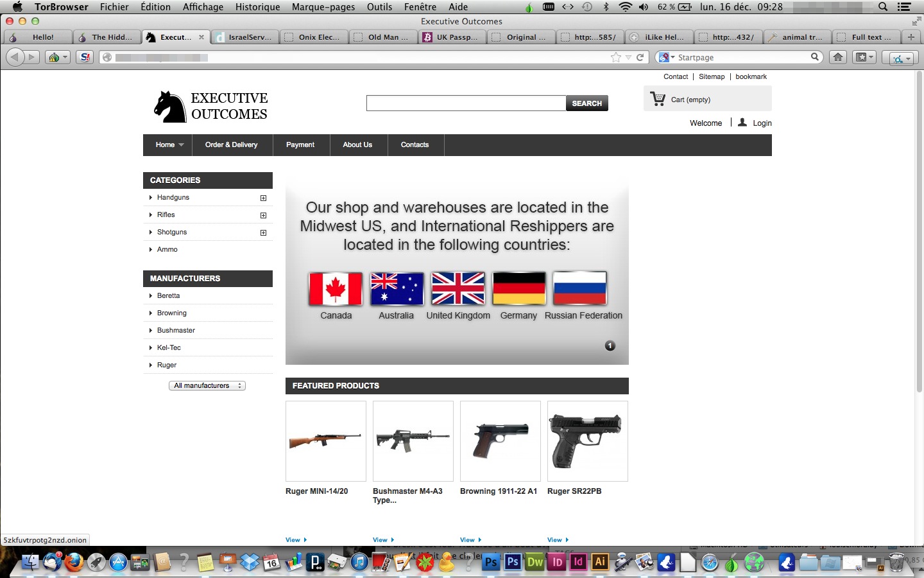The height and width of the screenshot is (578, 924).
Task: Launch Illustrator from the dock
Action: (600, 563)
